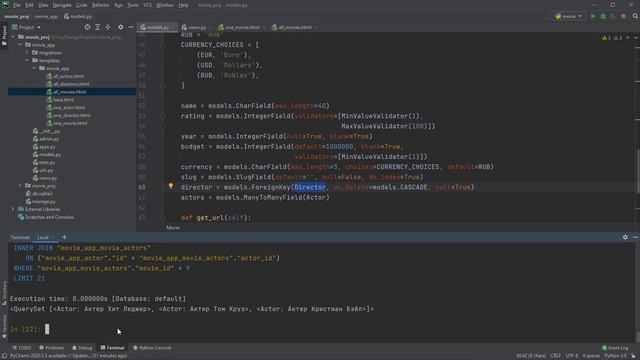Open the Python Console tool window

[152, 348]
